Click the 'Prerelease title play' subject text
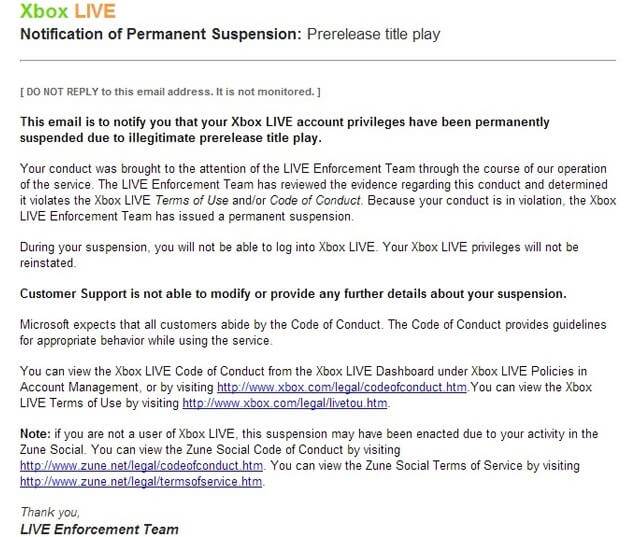 374,35
